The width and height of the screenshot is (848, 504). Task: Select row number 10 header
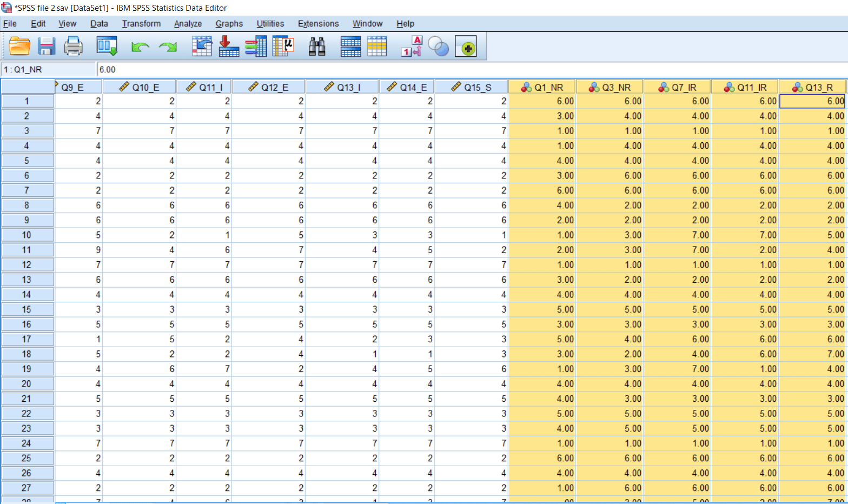point(27,235)
